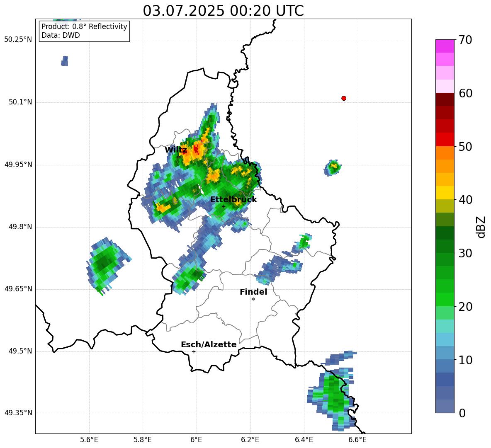491x448 pixels.
Task: Click the Wiltz city label
Action: 176,150
